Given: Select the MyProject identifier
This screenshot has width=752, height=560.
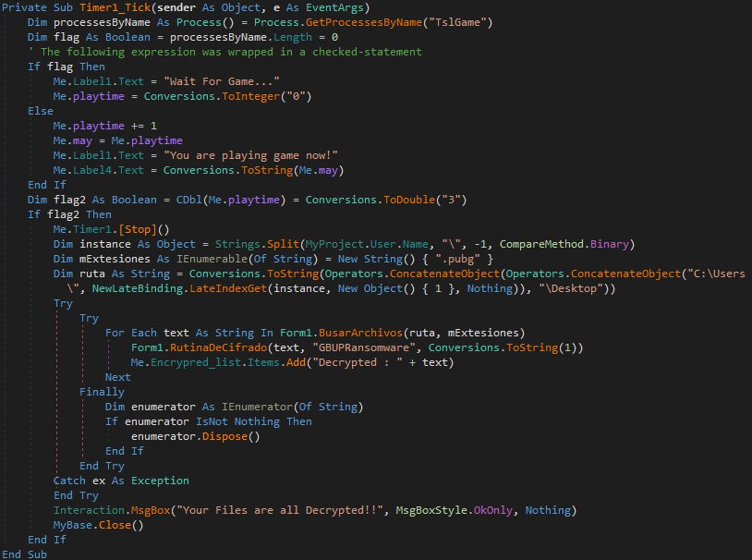Looking at the screenshot, I should 334,244.
